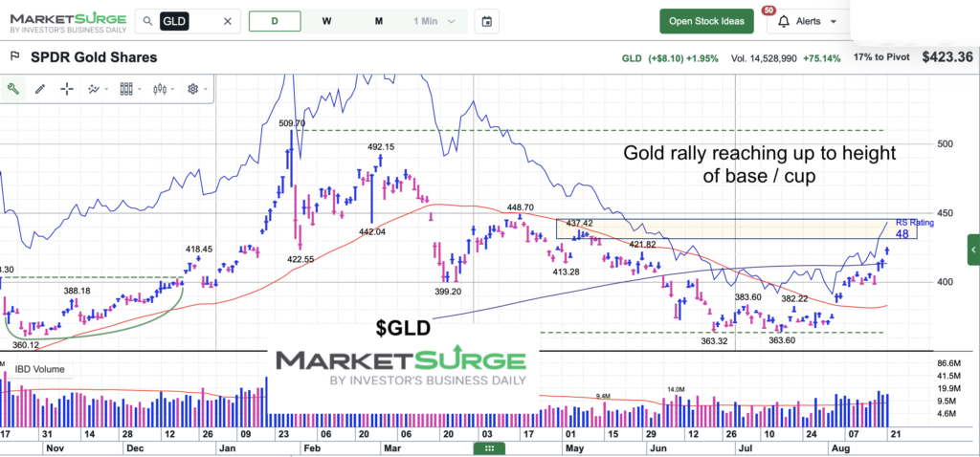The height and width of the screenshot is (457, 980).
Task: Click the Jan month label
Action: tap(228, 448)
